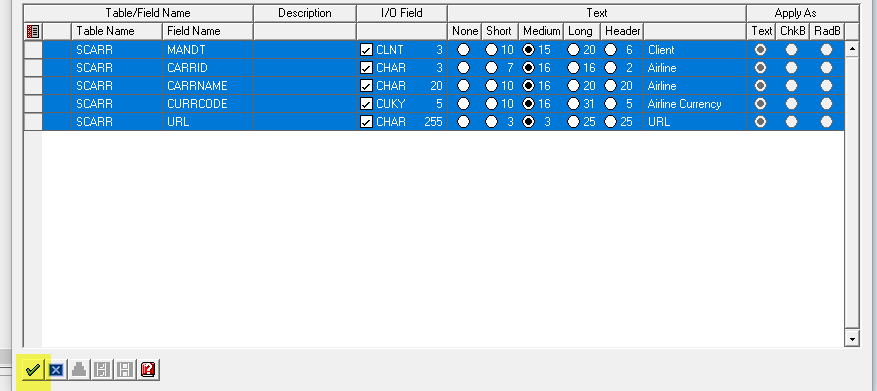Select Header text radio for CURRCODE
877x391 pixels.
tap(610, 103)
